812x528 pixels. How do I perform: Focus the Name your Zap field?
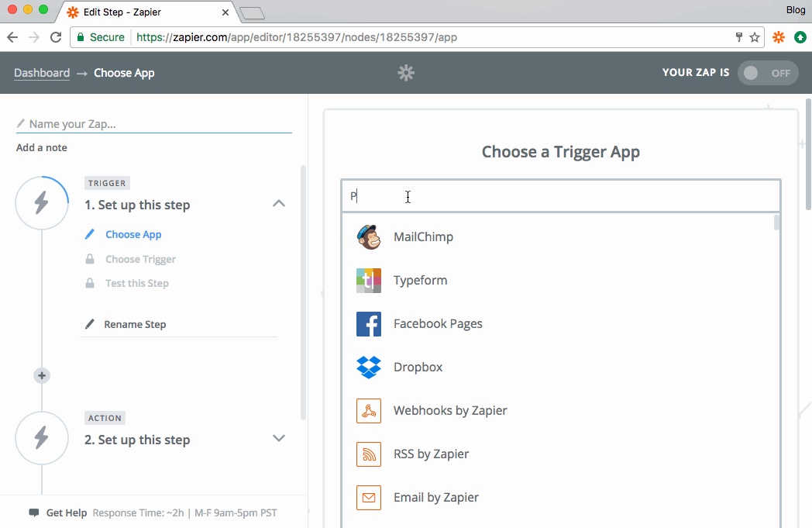click(x=154, y=124)
